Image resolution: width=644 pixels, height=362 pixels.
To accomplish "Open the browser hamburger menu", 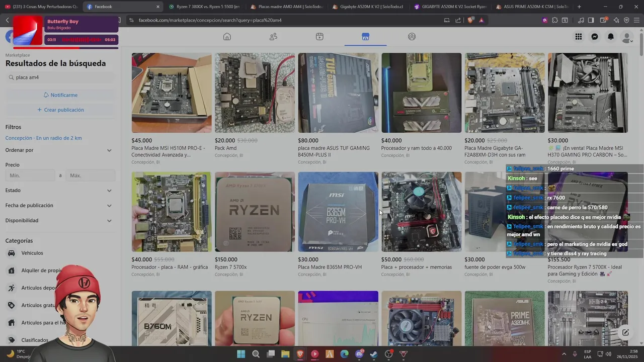I will (x=636, y=20).
